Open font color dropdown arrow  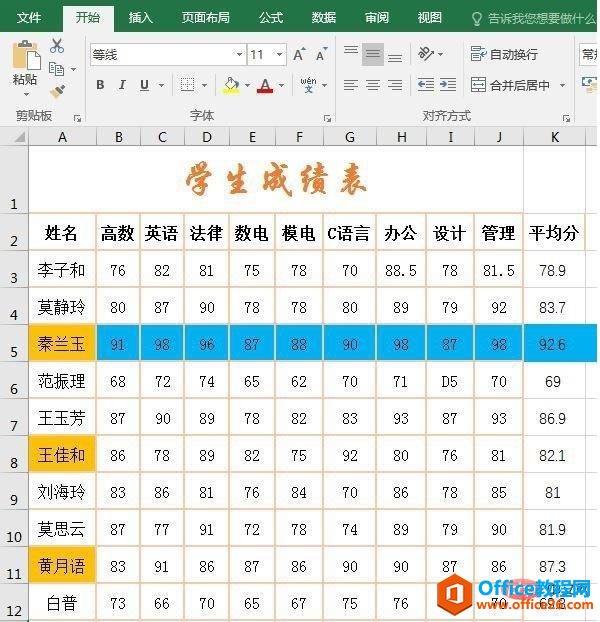[281, 85]
